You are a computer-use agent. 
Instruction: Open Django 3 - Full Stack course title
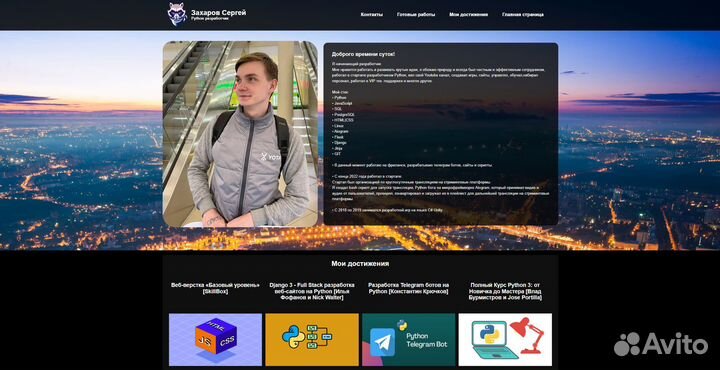312,291
